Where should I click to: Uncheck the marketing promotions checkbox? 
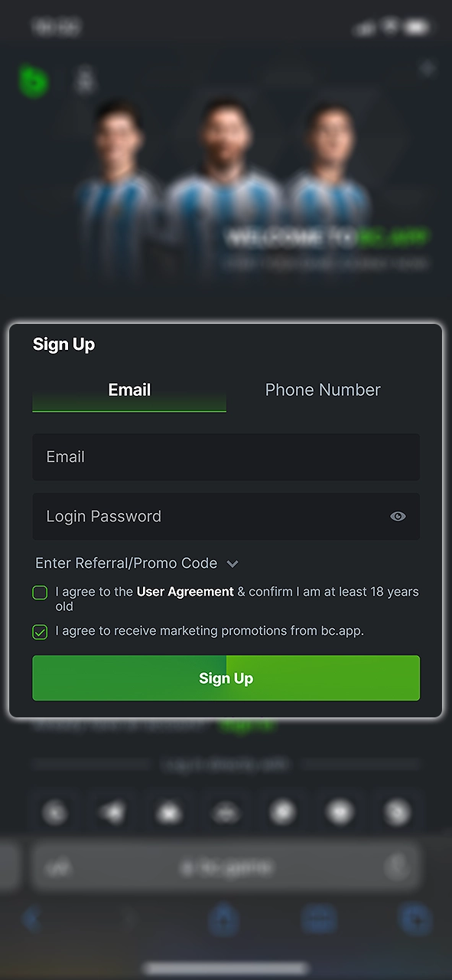point(40,632)
